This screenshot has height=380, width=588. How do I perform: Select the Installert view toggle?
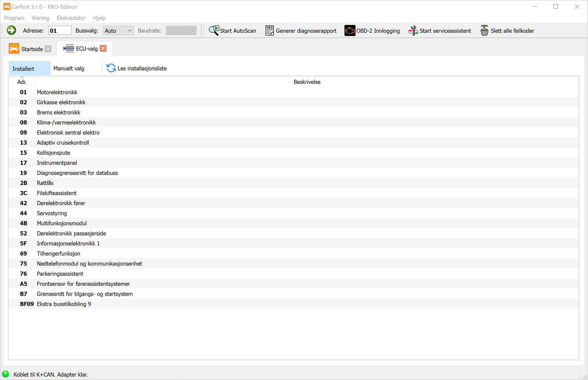(x=29, y=68)
